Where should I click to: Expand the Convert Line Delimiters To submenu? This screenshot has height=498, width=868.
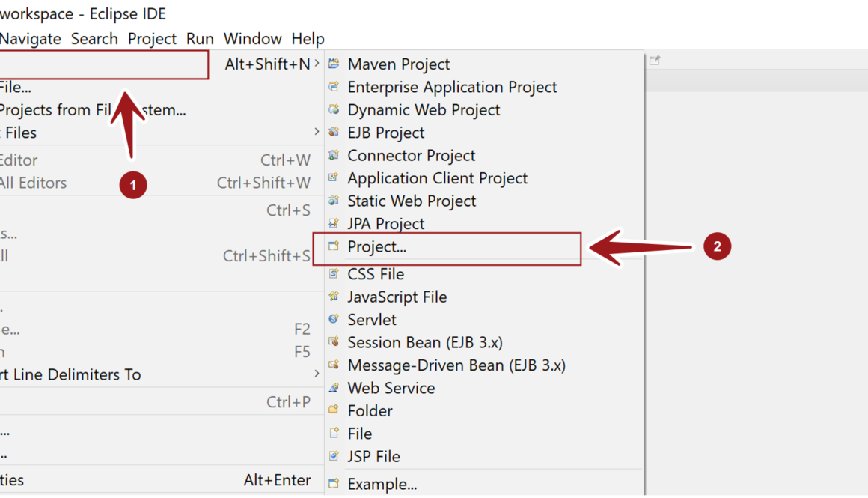pos(317,374)
